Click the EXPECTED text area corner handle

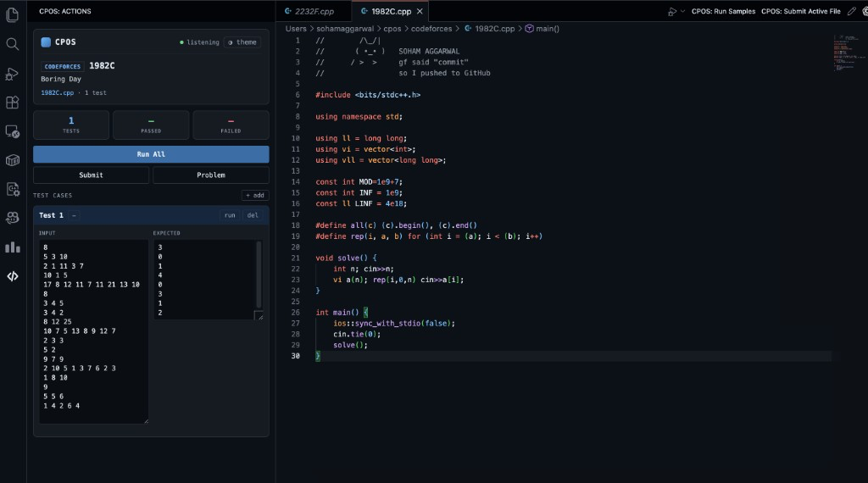259,315
